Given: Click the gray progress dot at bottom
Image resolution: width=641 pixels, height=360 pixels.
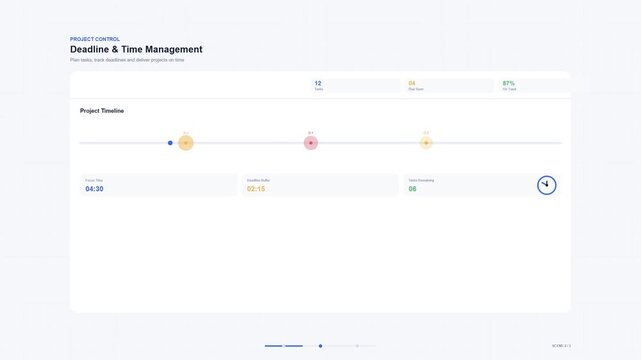Looking at the screenshot, I should click(x=357, y=346).
